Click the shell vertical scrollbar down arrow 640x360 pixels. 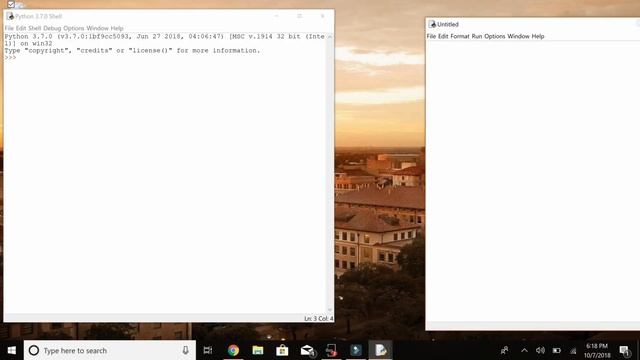(x=330, y=310)
